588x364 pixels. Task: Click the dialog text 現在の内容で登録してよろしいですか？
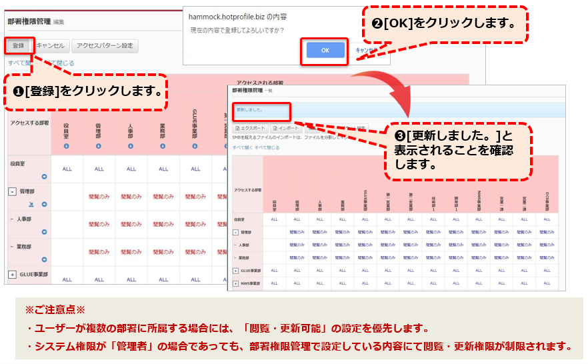point(237,31)
